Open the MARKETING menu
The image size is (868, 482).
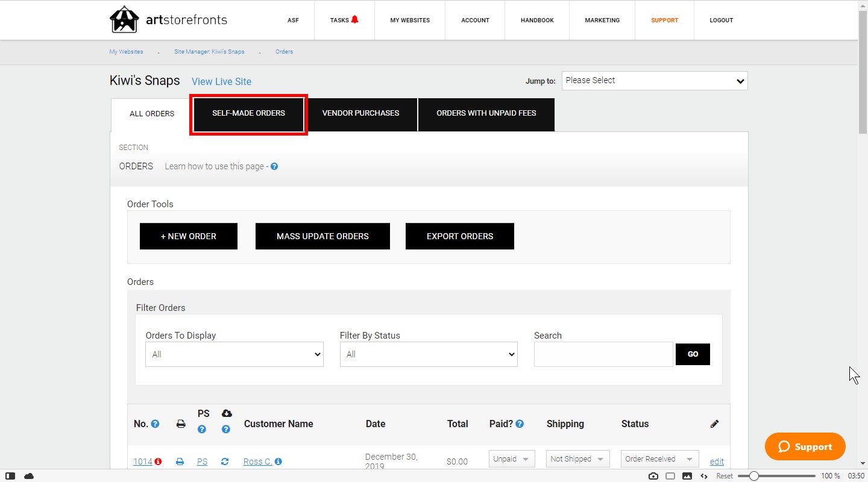tap(602, 20)
